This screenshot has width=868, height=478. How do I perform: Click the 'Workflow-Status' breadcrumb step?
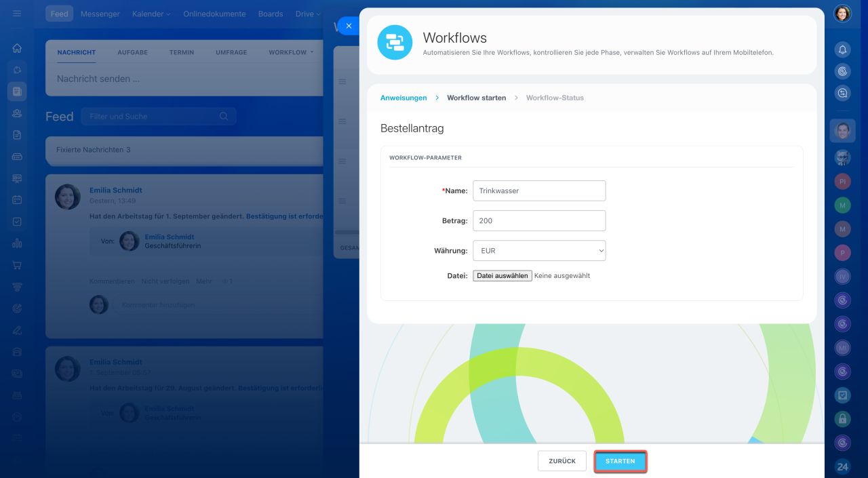pyautogui.click(x=555, y=98)
